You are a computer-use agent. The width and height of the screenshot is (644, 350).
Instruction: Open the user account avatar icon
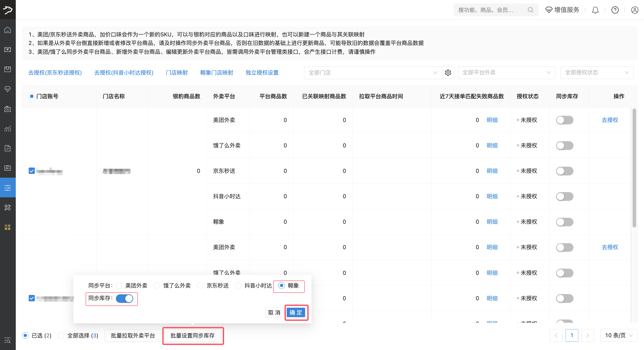point(635,10)
